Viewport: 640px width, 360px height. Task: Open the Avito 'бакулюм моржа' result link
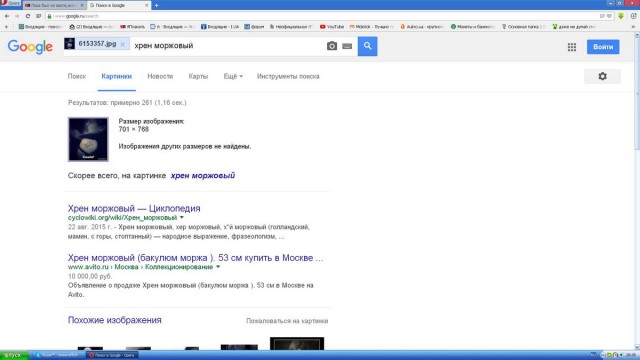196,258
